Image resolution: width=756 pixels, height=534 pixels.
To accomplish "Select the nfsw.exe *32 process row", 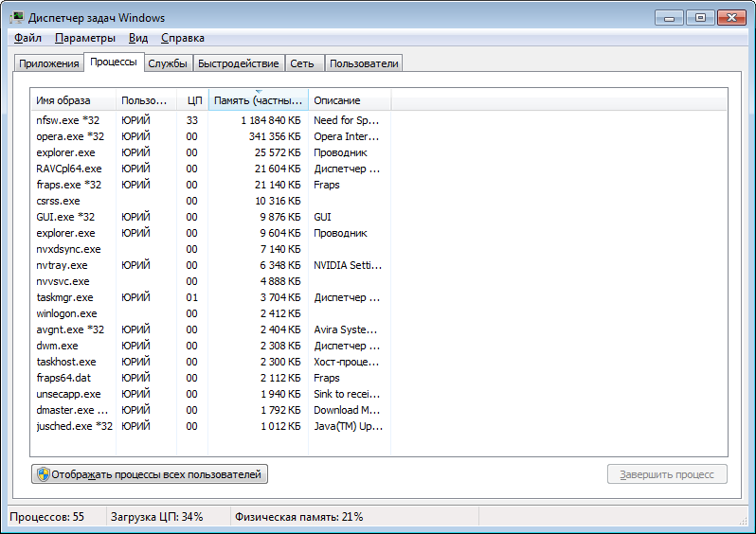I will pyautogui.click(x=68, y=120).
